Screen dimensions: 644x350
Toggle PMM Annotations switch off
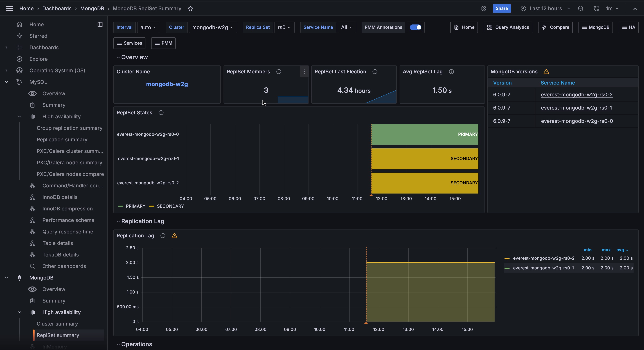click(415, 27)
